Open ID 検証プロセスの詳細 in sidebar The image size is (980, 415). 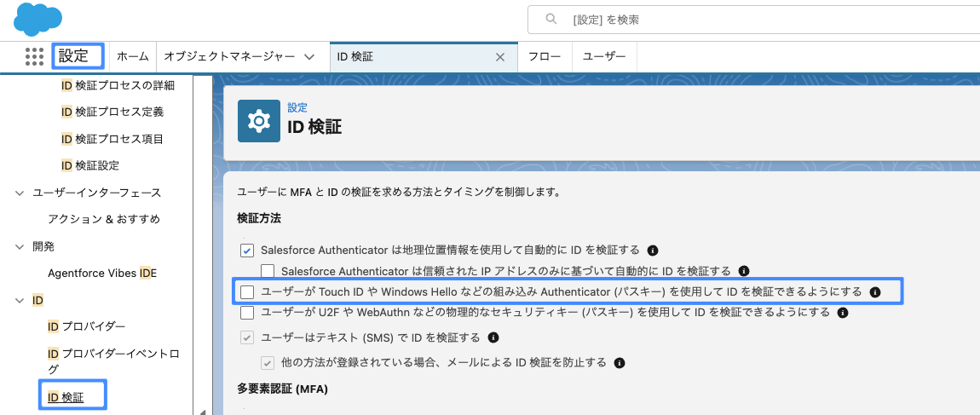[x=118, y=85]
